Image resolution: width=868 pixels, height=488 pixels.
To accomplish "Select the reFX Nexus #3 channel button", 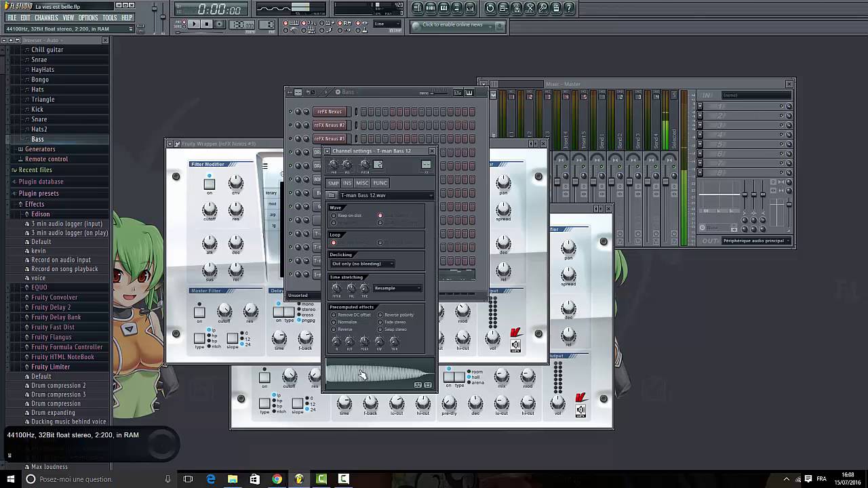I will 330,139.
